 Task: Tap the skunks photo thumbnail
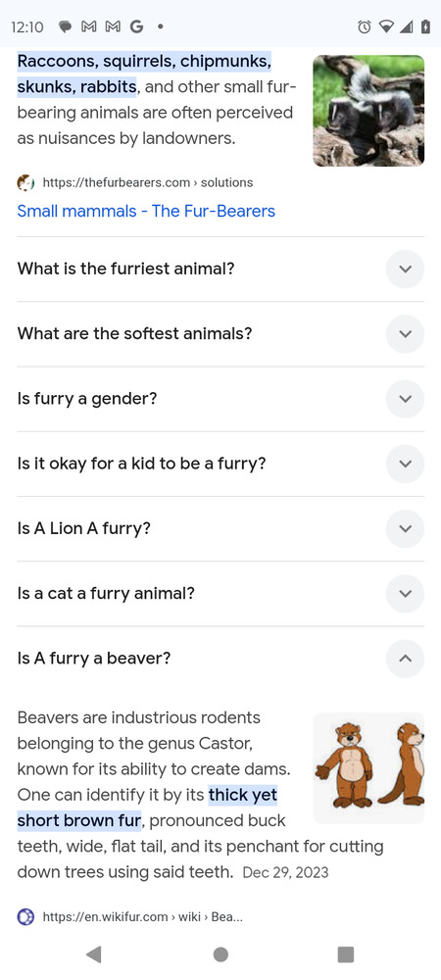(x=368, y=111)
